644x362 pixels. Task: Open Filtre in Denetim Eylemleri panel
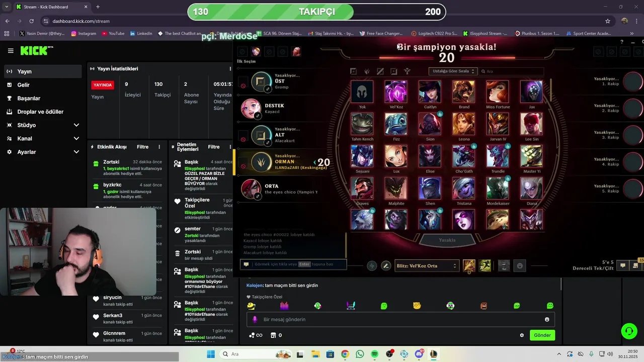[214, 147]
